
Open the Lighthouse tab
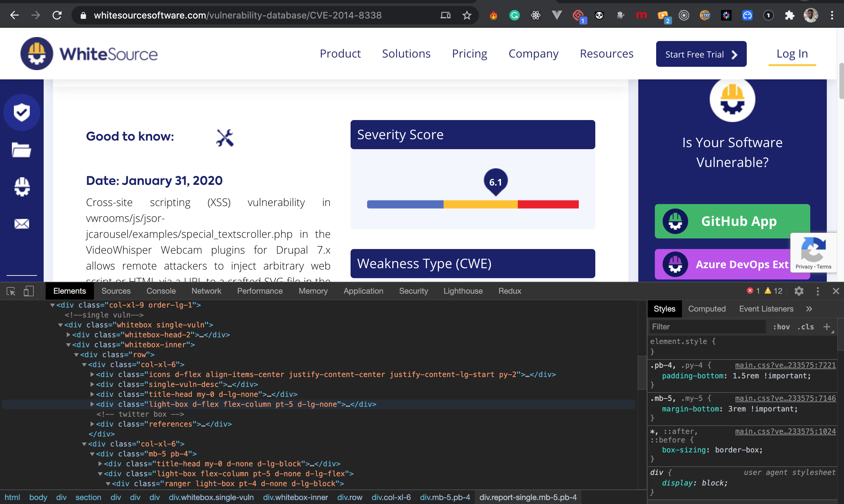tap(463, 291)
